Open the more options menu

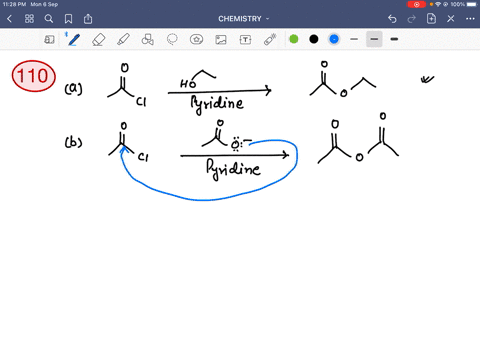tap(470, 19)
